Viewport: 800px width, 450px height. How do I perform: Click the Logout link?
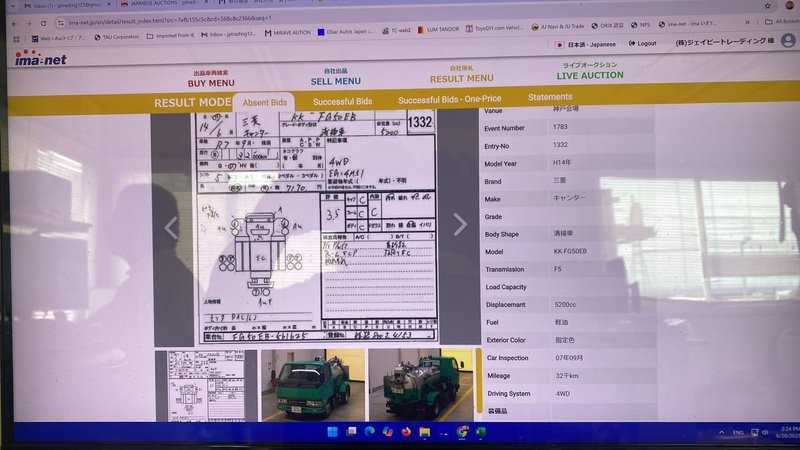tap(641, 44)
